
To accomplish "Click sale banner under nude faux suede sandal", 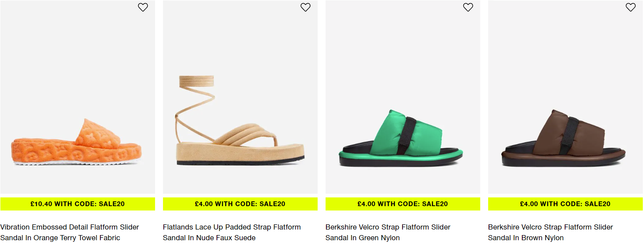I will tap(240, 204).
